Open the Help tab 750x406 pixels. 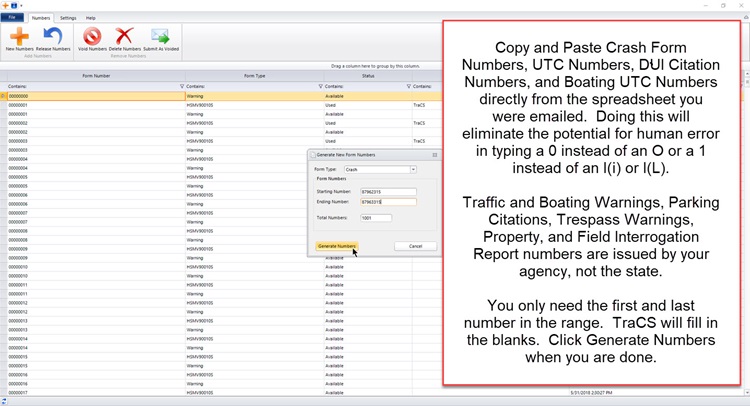91,18
